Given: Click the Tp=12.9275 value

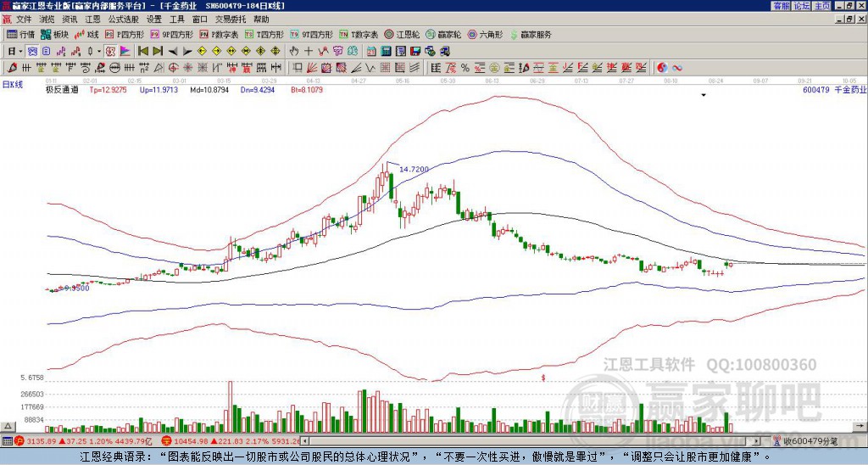Looking at the screenshot, I should pyautogui.click(x=108, y=89).
